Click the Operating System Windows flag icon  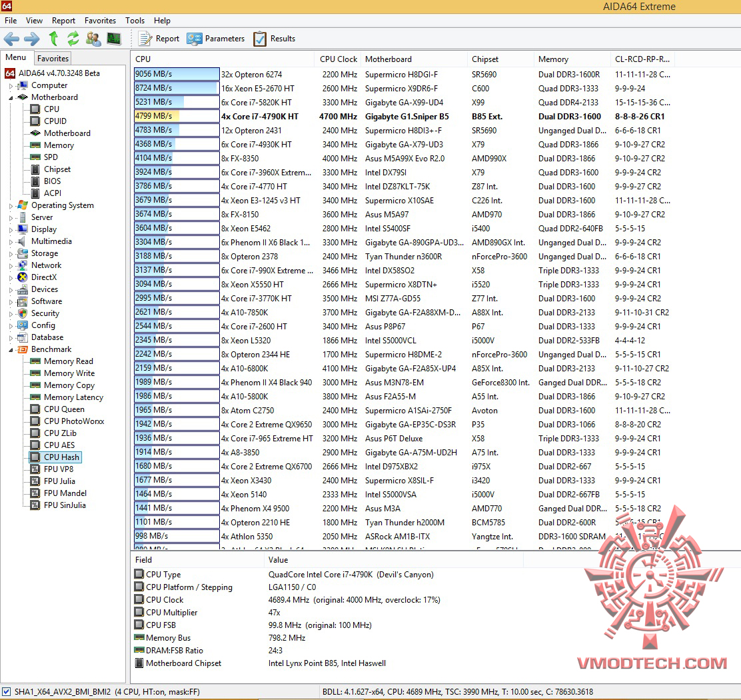[x=23, y=205]
